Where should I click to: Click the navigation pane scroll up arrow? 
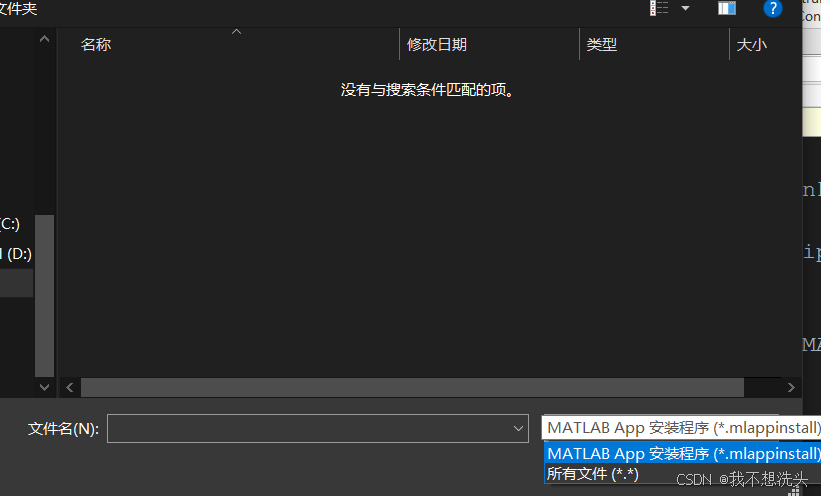(45, 39)
